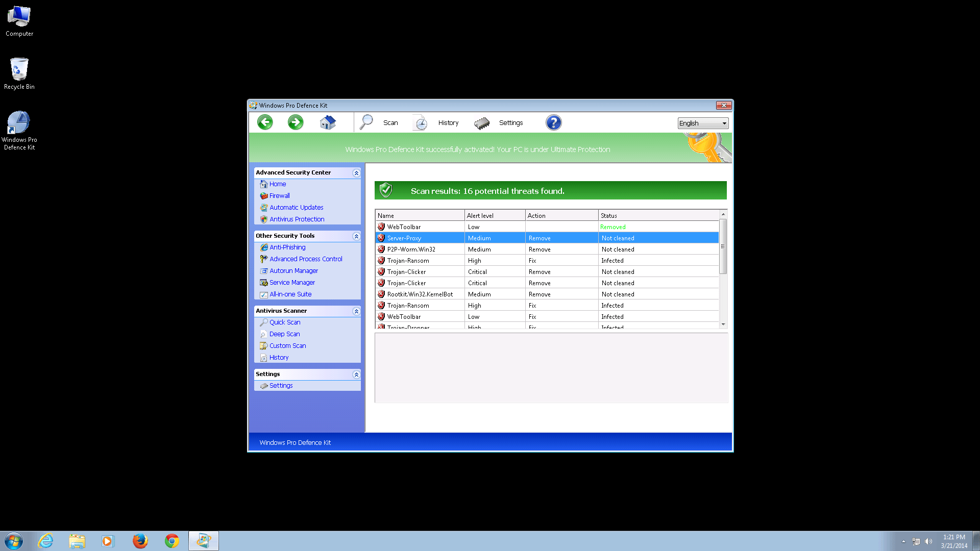980x551 pixels.
Task: Click the Settings chip toolbar icon
Action: 482,123
